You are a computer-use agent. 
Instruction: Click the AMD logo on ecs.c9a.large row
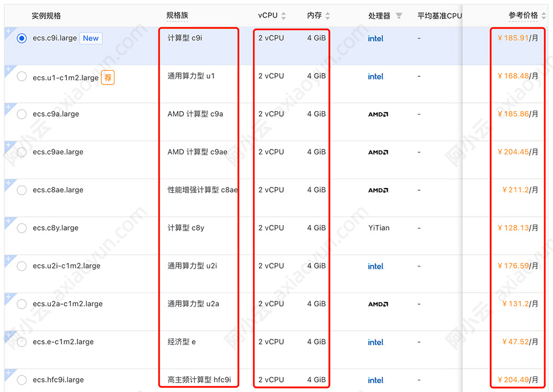(378, 114)
